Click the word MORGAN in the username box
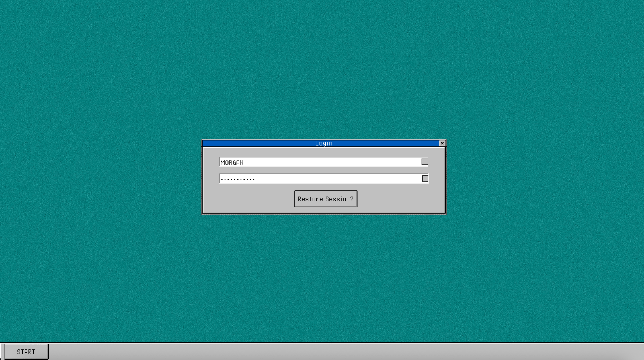 [232, 162]
